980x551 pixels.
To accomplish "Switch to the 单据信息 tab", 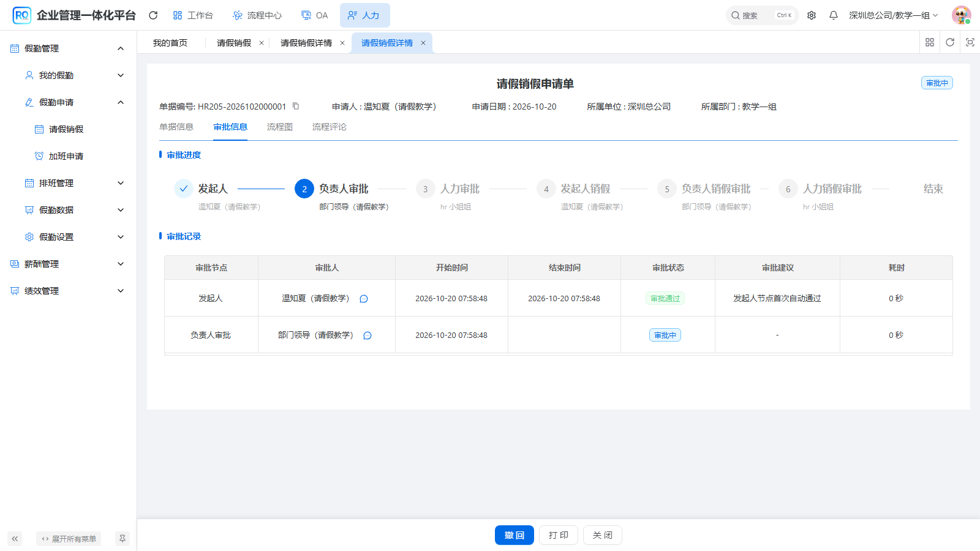I will click(x=176, y=127).
